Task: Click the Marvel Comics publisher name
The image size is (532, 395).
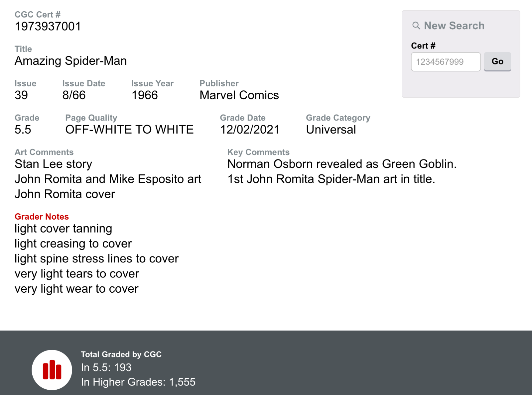Action: click(x=239, y=95)
